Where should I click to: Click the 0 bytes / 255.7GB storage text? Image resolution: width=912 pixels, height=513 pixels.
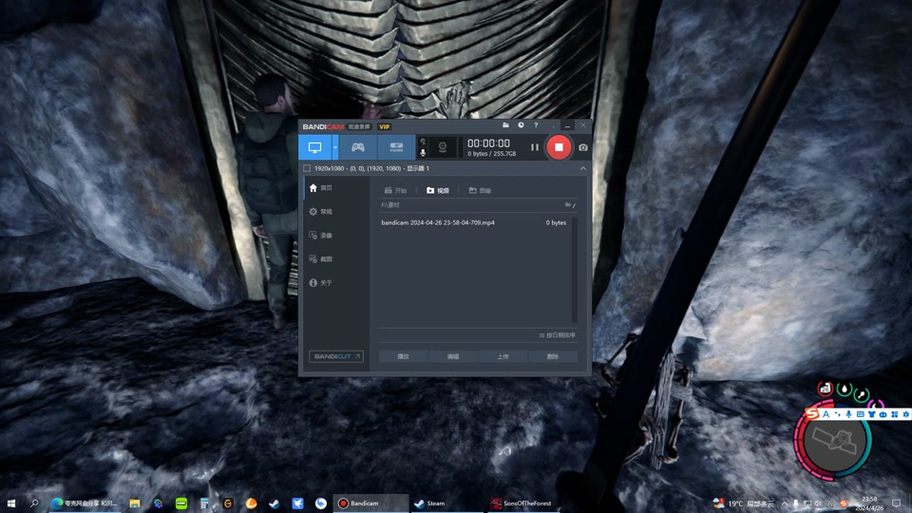(491, 154)
